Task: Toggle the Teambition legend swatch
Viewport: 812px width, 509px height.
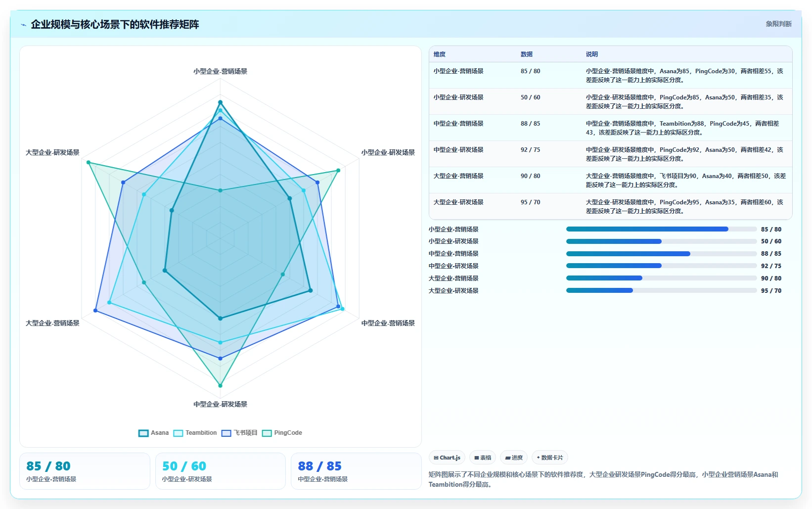Action: pyautogui.click(x=178, y=433)
